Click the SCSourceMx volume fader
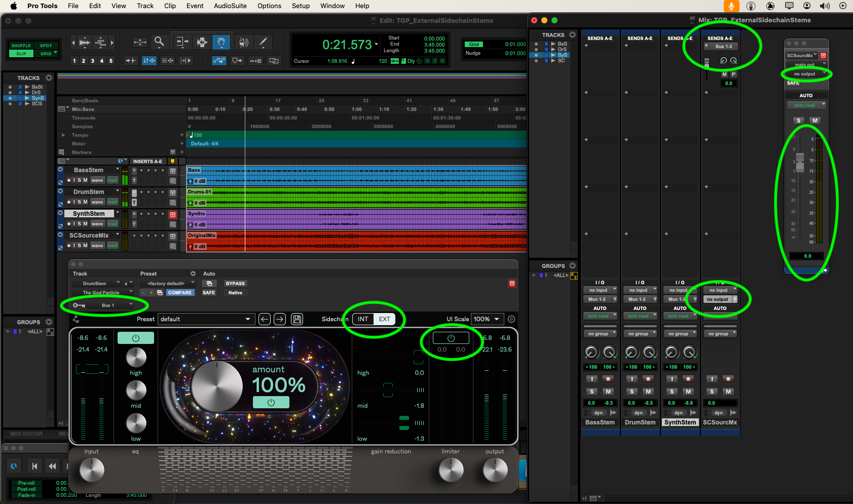This screenshot has height=504, width=853. tap(799, 162)
